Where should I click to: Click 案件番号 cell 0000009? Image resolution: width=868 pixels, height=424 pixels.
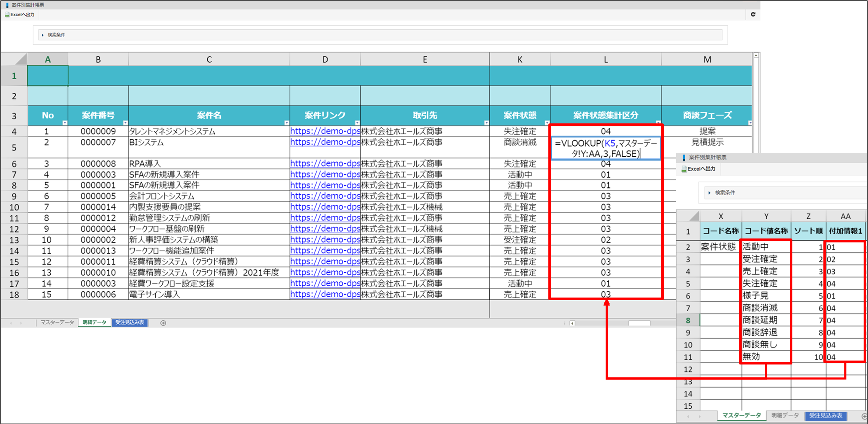(x=98, y=131)
